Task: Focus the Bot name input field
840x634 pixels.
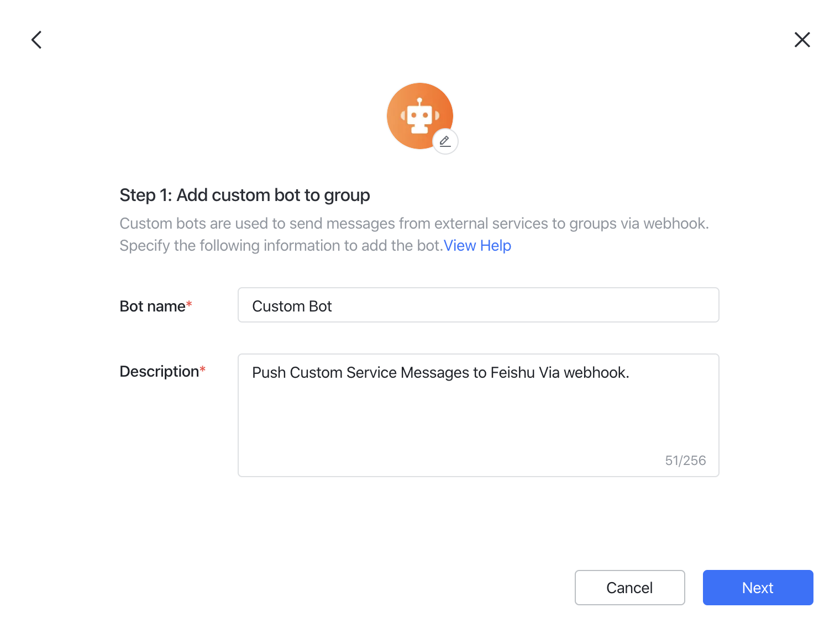Action: point(478,305)
